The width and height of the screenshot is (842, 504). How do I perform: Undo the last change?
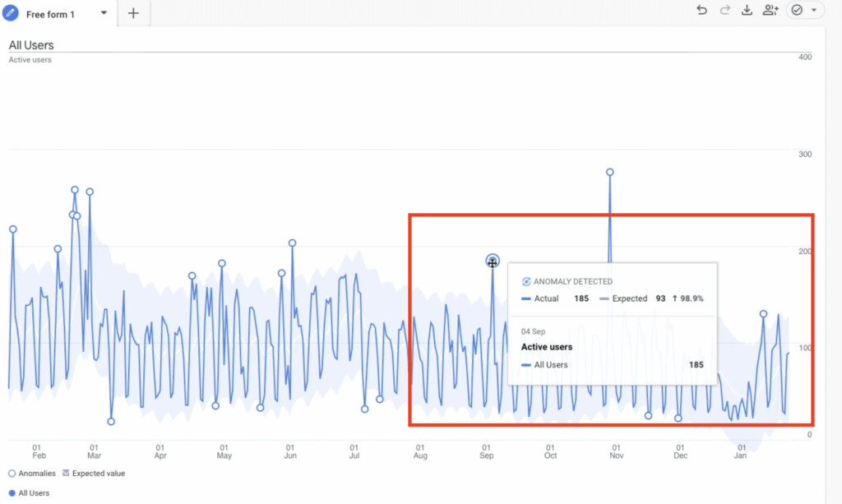701,10
